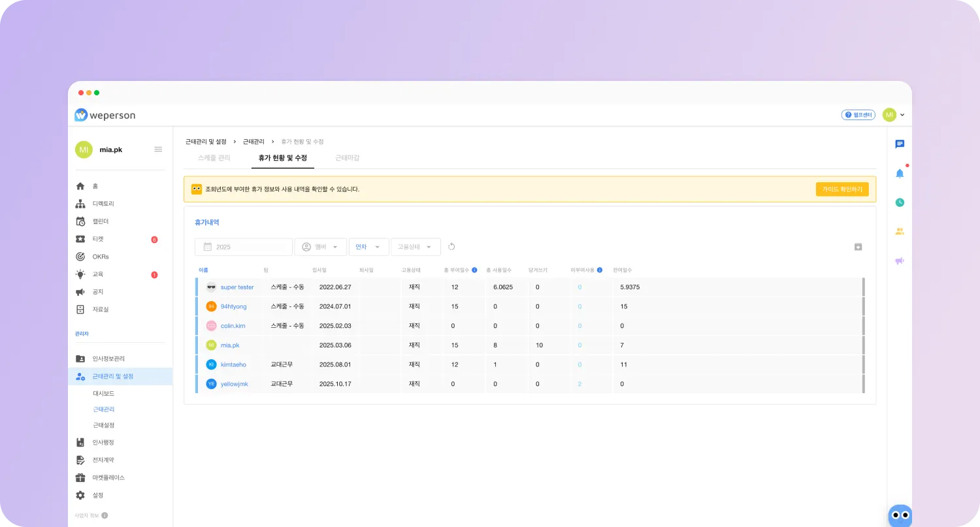Click info icon next to 미부여사용

point(600,270)
